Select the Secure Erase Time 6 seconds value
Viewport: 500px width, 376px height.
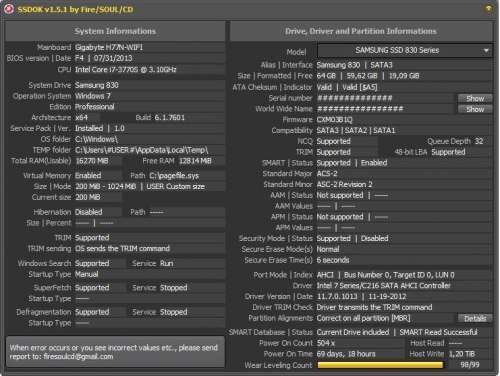(x=333, y=260)
